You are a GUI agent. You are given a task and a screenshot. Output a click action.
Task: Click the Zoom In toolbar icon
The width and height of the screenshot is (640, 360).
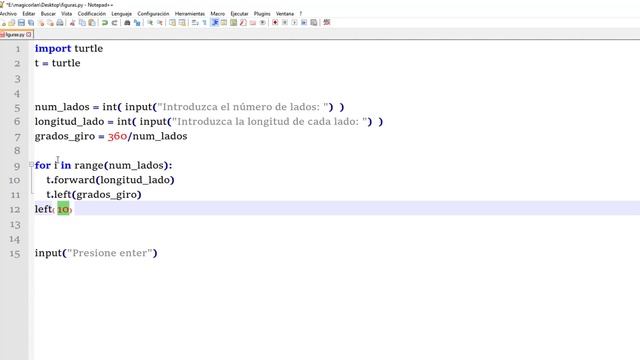pyautogui.click(x=150, y=23)
